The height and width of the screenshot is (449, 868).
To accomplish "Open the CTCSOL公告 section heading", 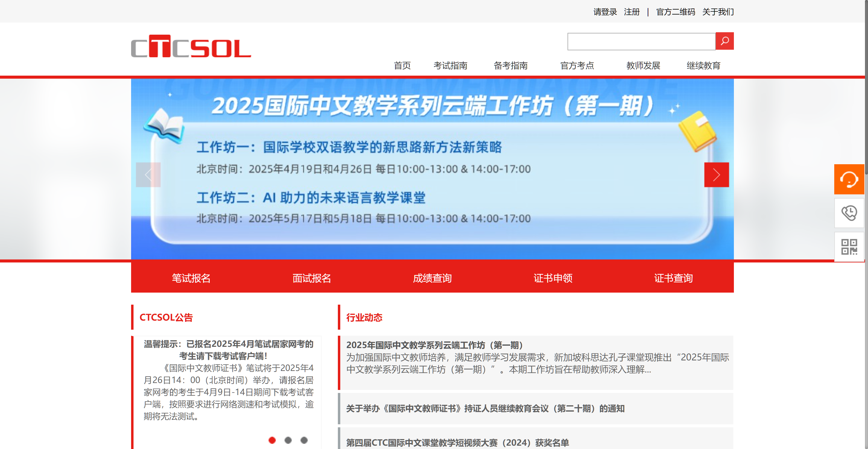I will pyautogui.click(x=166, y=317).
